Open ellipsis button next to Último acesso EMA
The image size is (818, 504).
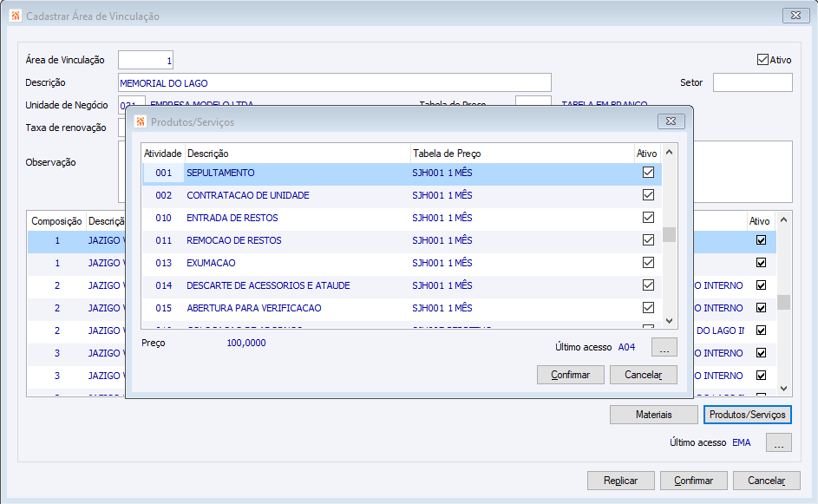pyautogui.click(x=779, y=442)
